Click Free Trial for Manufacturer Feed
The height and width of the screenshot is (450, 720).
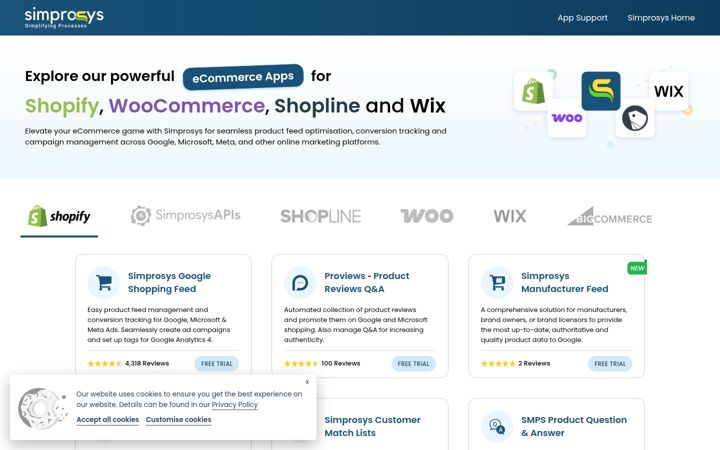[610, 364]
